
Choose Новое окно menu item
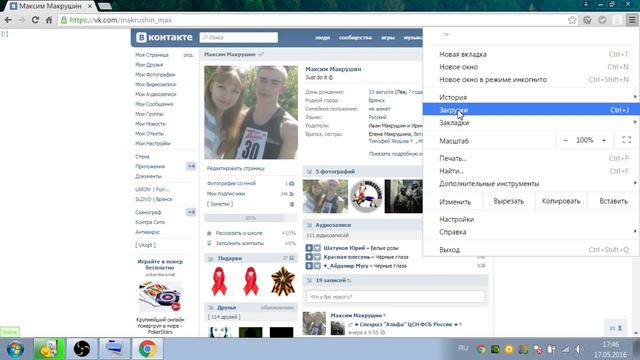point(531,67)
